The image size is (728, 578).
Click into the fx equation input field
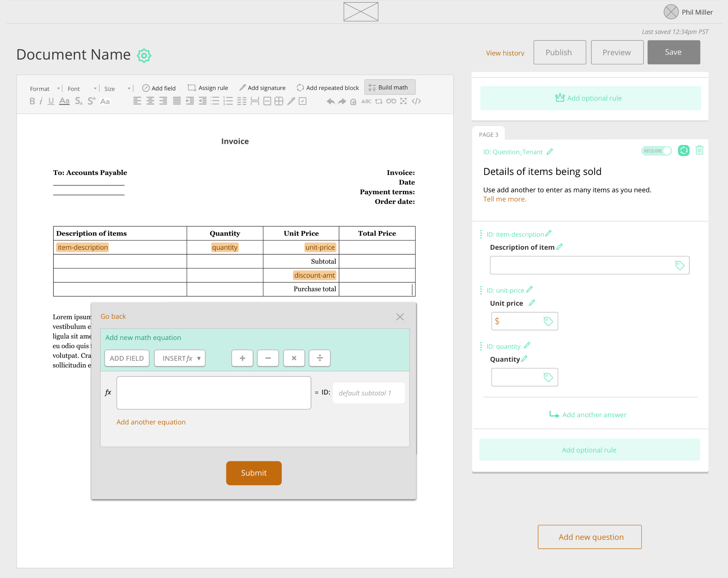point(213,393)
